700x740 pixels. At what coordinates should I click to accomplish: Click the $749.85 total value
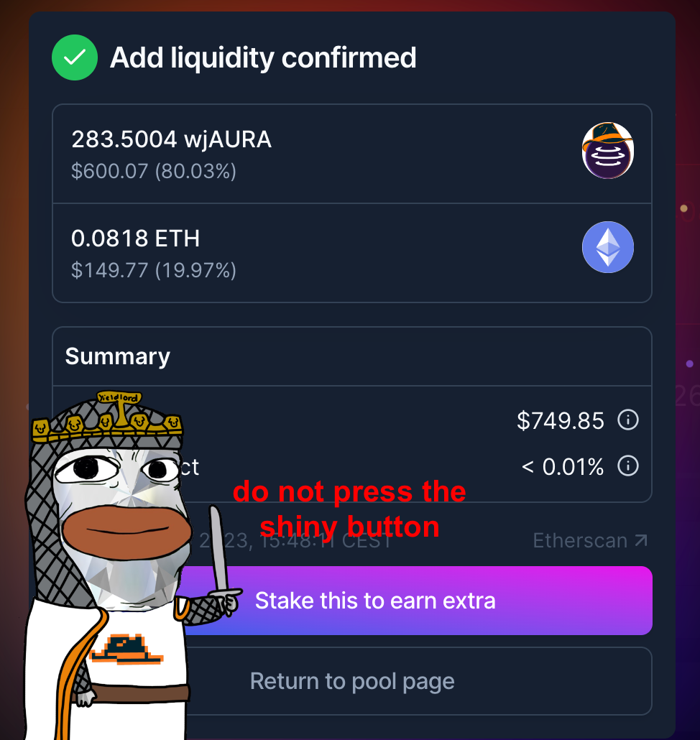(561, 420)
